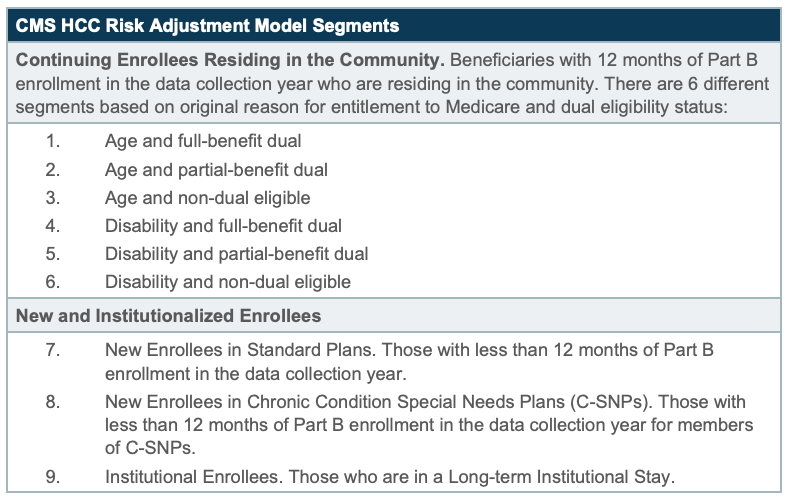Click "Disability and full-benefit dual" segment text
The width and height of the screenshot is (789, 500).
pos(223,226)
